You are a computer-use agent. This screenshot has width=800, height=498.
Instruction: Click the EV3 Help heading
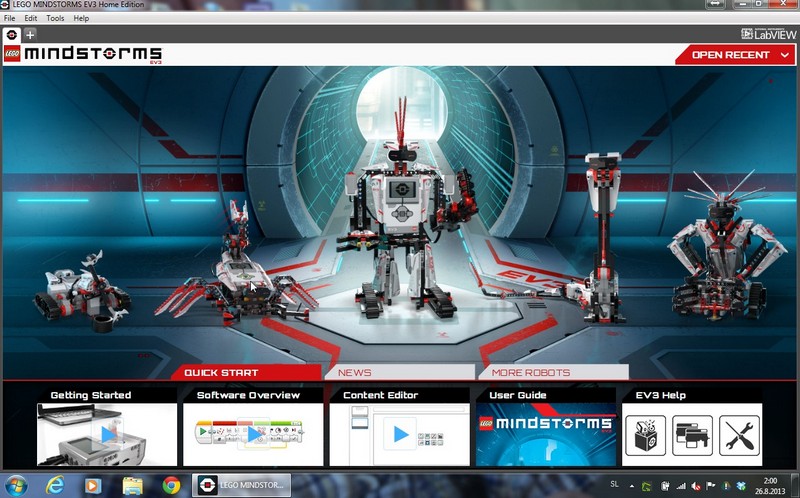point(661,395)
